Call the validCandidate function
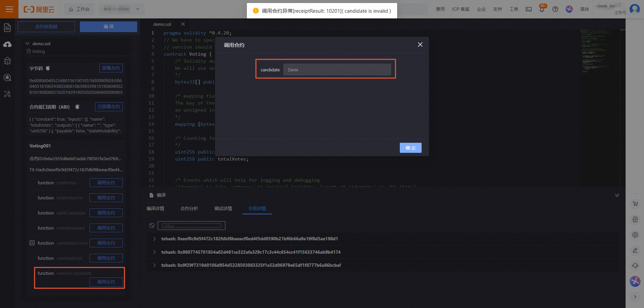Viewport: 644px width, 308px height. (x=106, y=213)
